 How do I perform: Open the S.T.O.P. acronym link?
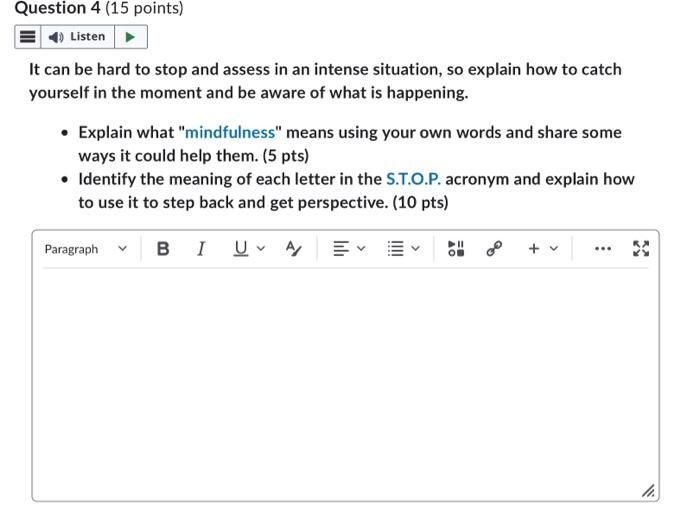point(413,179)
